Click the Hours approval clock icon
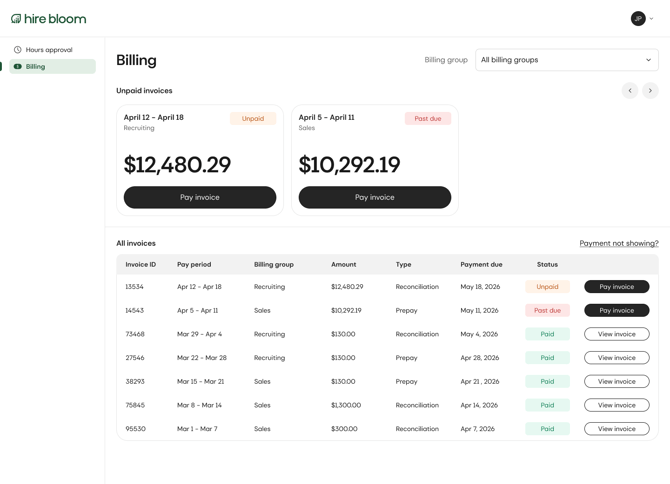Image resolution: width=670 pixels, height=484 pixels. [18, 50]
